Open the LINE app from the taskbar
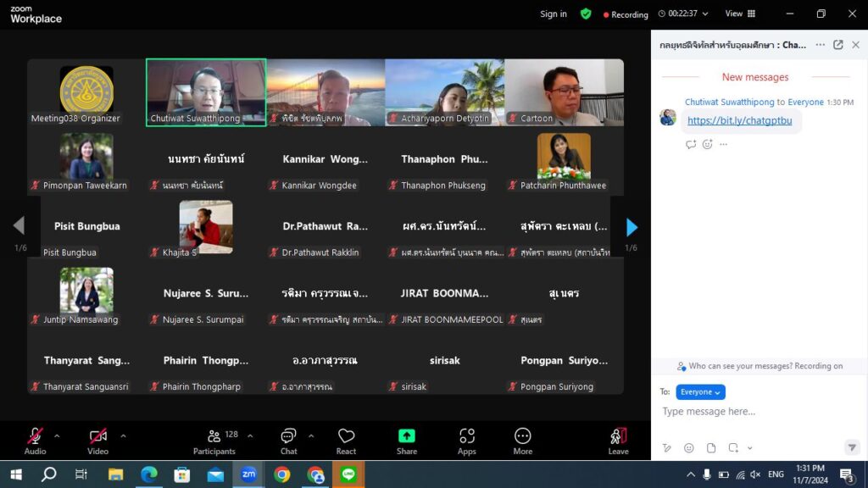This screenshot has width=868, height=488. pyautogui.click(x=348, y=474)
